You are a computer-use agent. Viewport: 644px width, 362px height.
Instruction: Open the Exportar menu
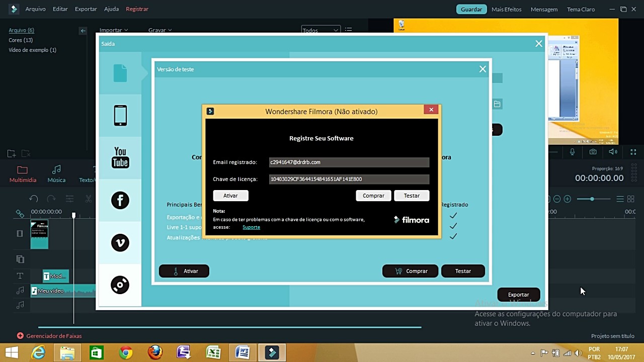tap(86, 9)
